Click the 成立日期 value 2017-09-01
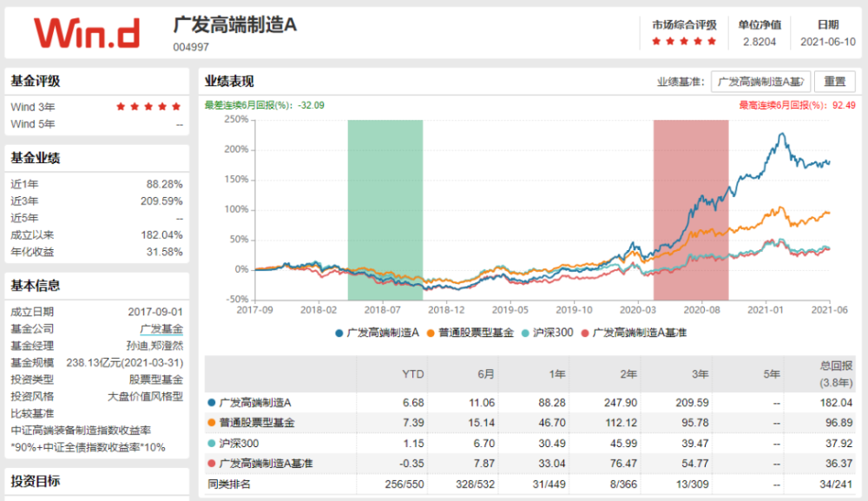Image resolution: width=868 pixels, height=501 pixels. click(155, 313)
